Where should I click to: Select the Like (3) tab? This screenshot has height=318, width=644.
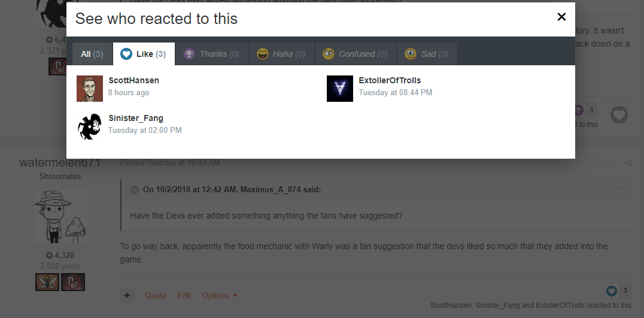pyautogui.click(x=144, y=54)
